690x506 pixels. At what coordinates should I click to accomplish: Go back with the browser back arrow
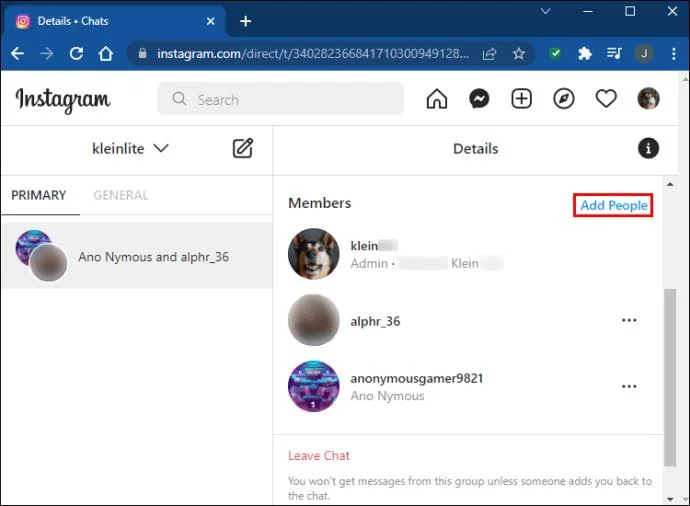[18, 54]
